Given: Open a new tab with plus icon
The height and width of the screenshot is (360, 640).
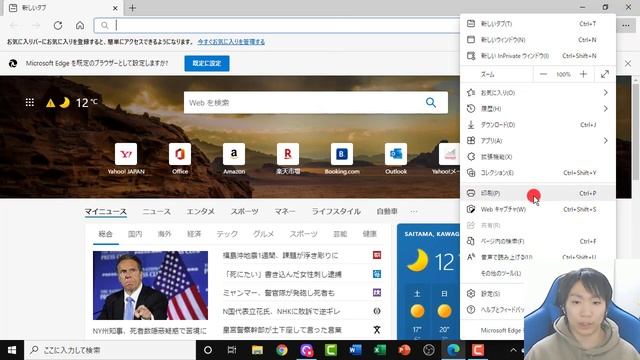Looking at the screenshot, I should [132, 8].
